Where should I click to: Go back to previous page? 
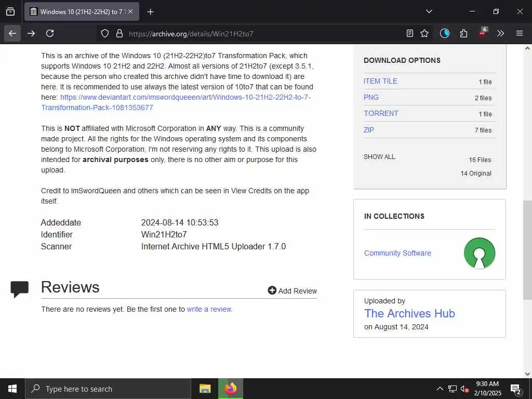[12, 33]
